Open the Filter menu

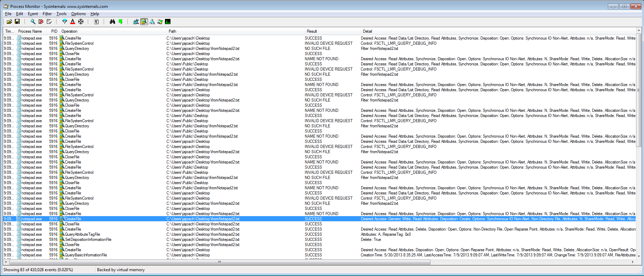(47, 14)
